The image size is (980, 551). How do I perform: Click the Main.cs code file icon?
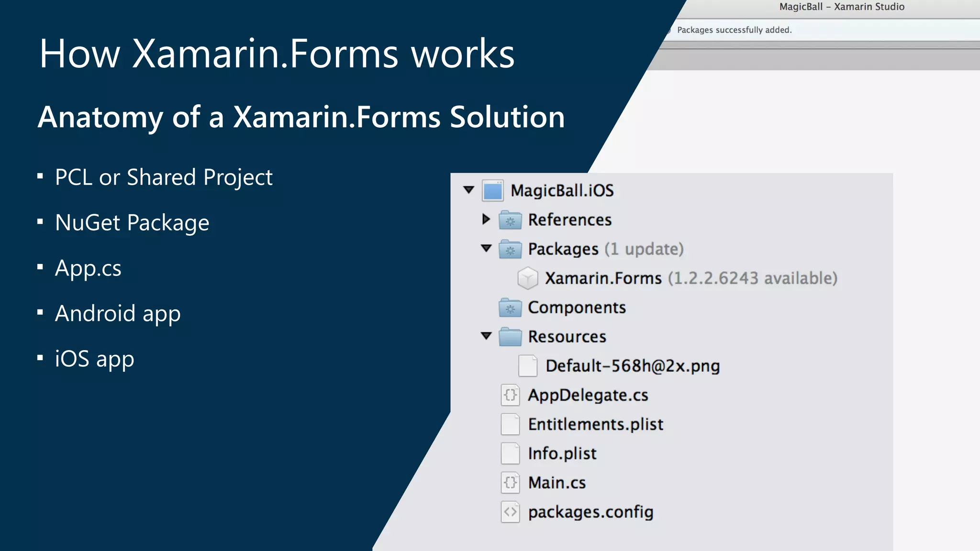point(510,483)
